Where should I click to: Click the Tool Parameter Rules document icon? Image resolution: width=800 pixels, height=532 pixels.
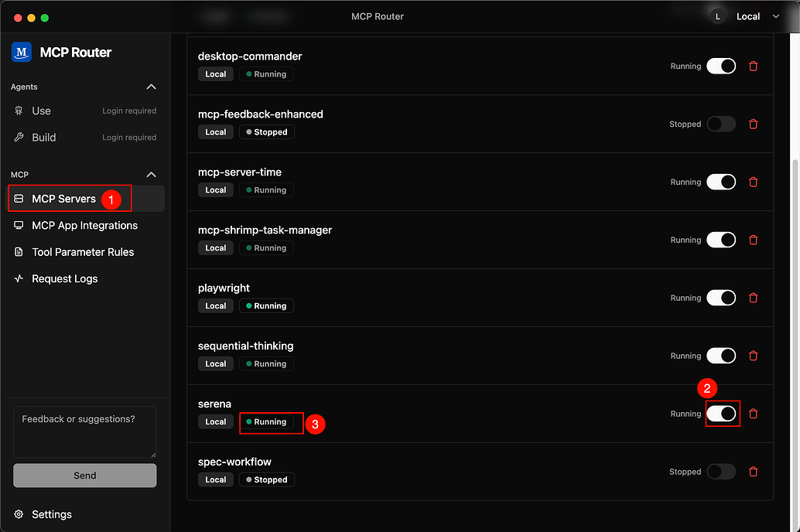[19, 252]
